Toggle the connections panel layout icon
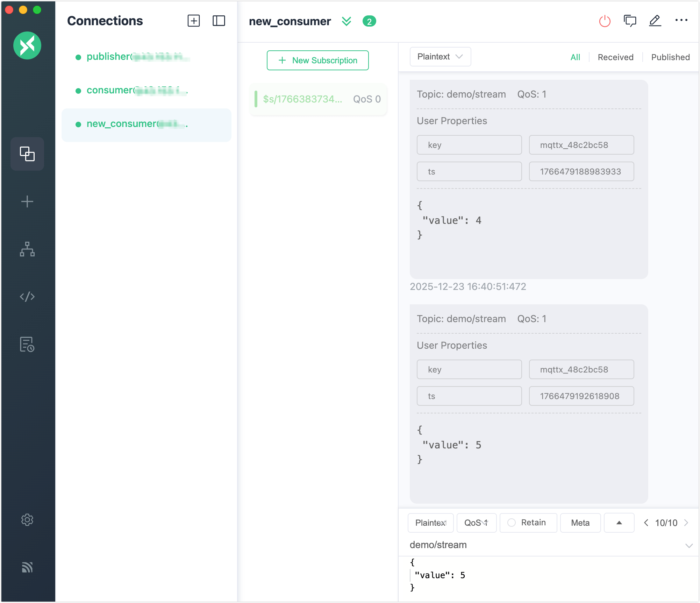 pyautogui.click(x=219, y=21)
